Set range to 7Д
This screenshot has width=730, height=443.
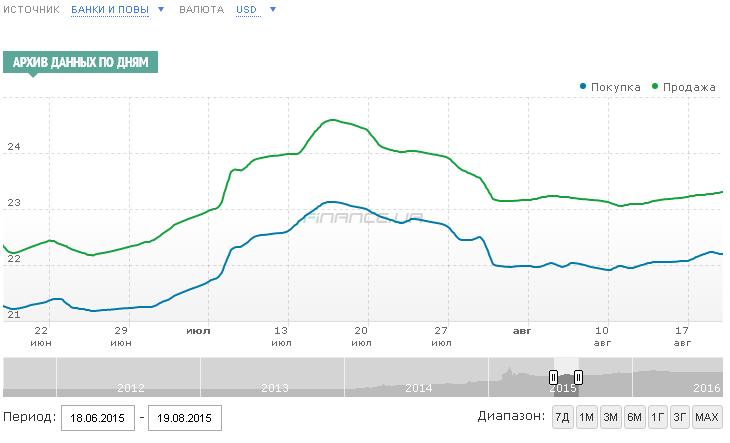tap(562, 416)
